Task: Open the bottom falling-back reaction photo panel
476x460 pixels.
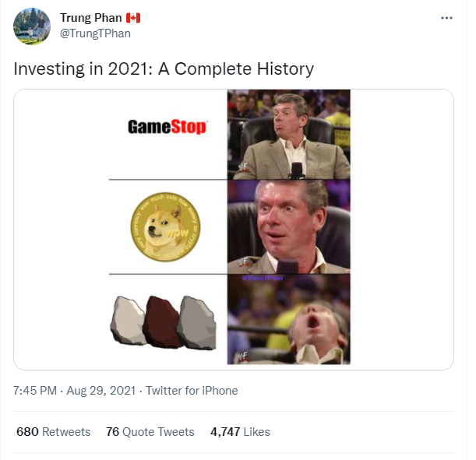Action: pos(288,319)
